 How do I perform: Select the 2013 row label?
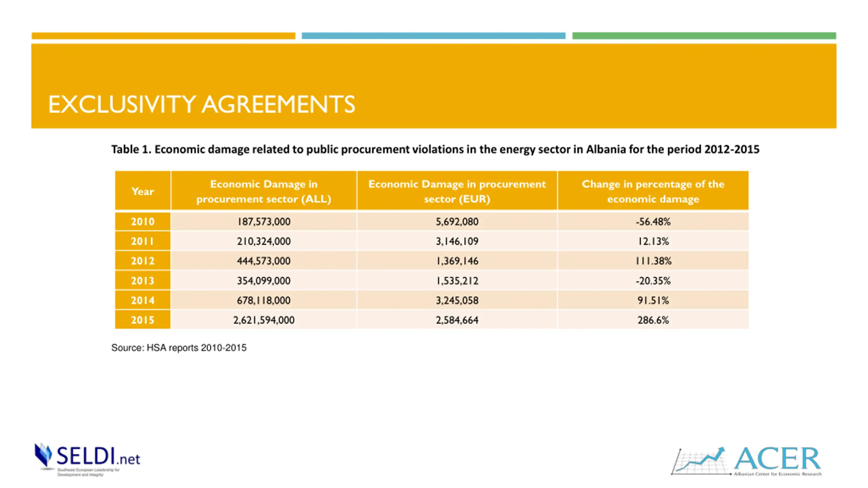coord(143,281)
